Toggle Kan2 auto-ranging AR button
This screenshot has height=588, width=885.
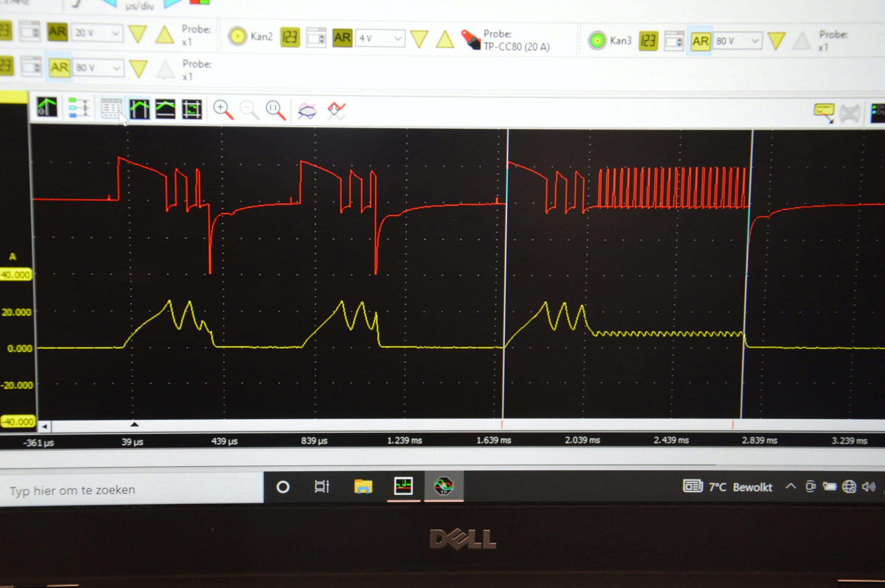click(342, 38)
